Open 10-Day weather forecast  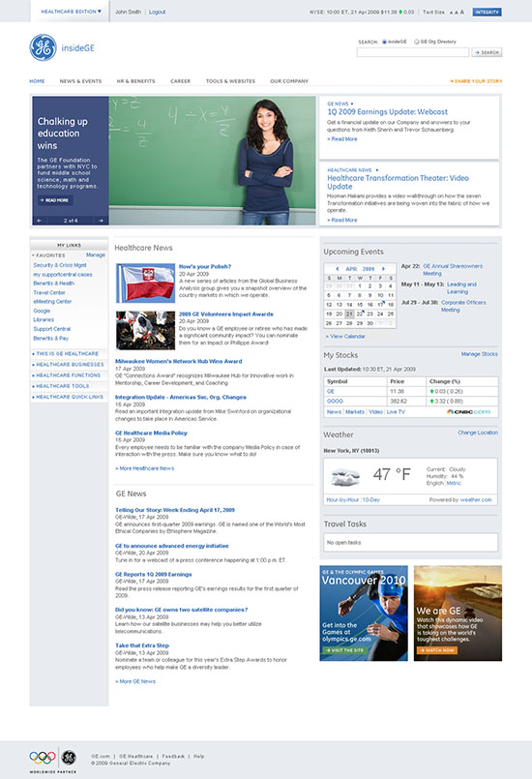(371, 499)
